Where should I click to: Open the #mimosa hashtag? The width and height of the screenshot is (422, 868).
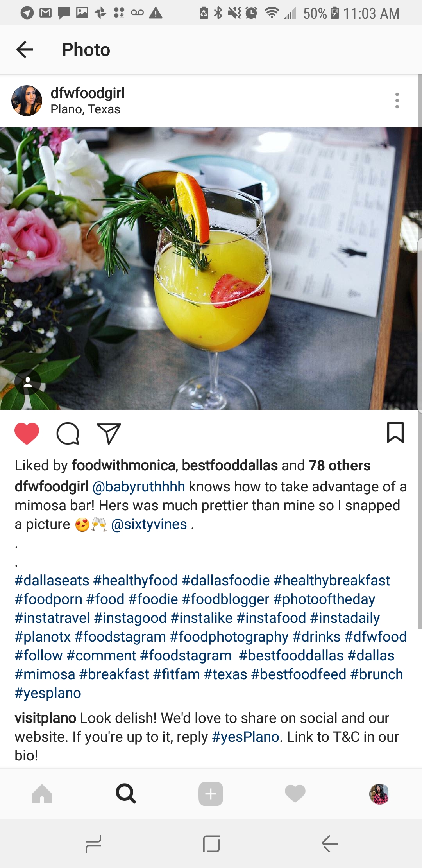click(x=45, y=674)
